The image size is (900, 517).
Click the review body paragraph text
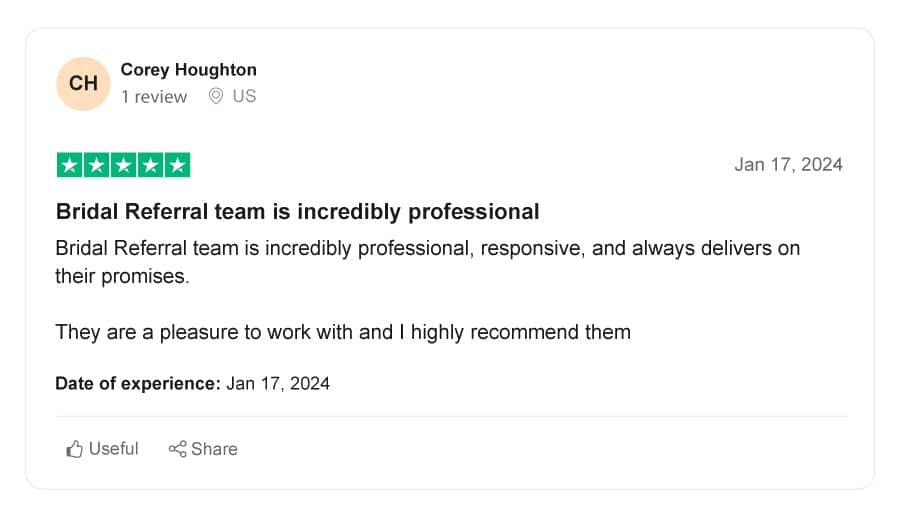[428, 262]
